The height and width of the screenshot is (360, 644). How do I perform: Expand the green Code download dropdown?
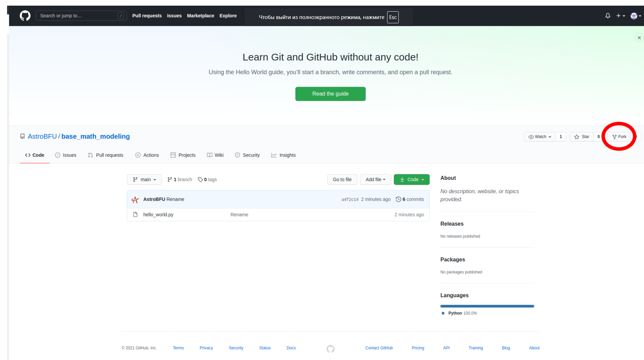pyautogui.click(x=412, y=179)
